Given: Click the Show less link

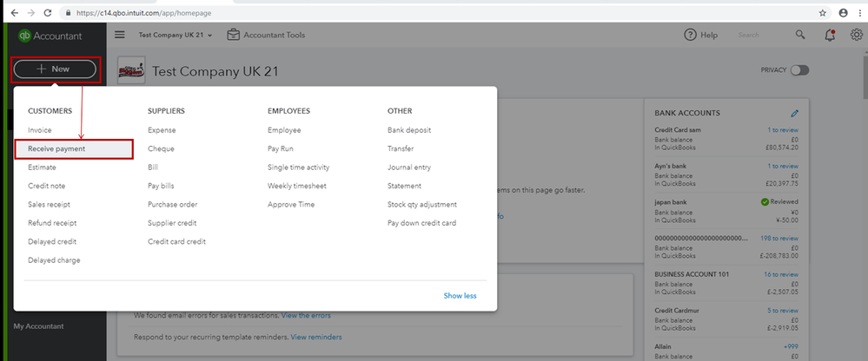Looking at the screenshot, I should coord(460,296).
